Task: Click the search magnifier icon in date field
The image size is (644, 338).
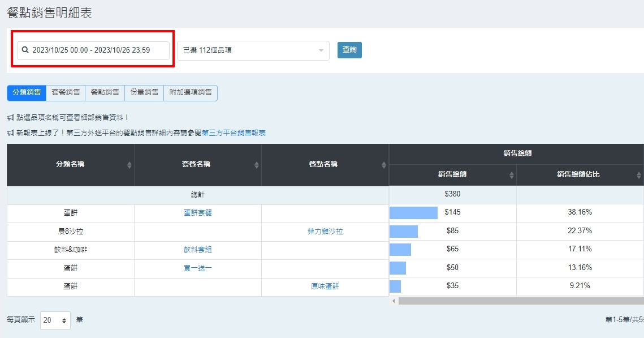Action: click(25, 50)
